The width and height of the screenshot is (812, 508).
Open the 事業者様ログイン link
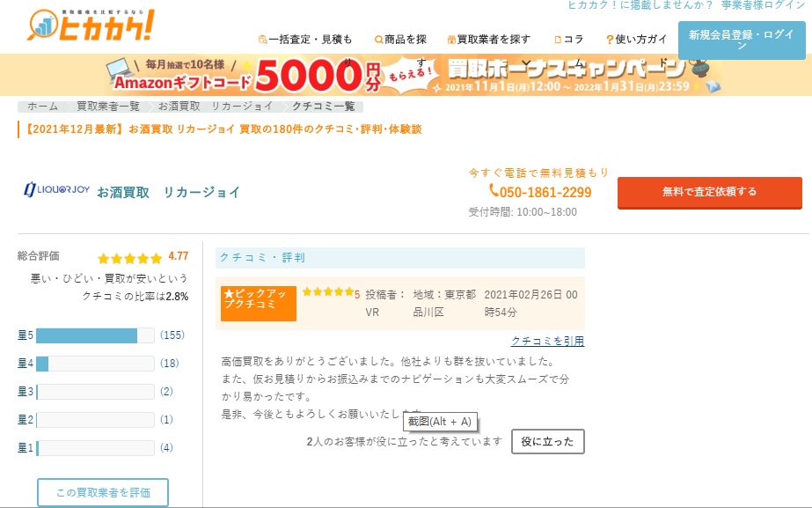pos(764,4)
